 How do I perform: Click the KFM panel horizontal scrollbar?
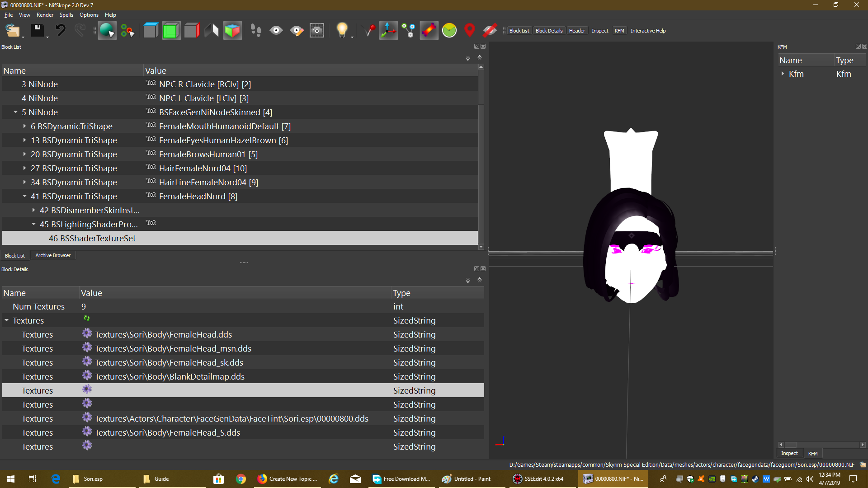pyautogui.click(x=821, y=445)
